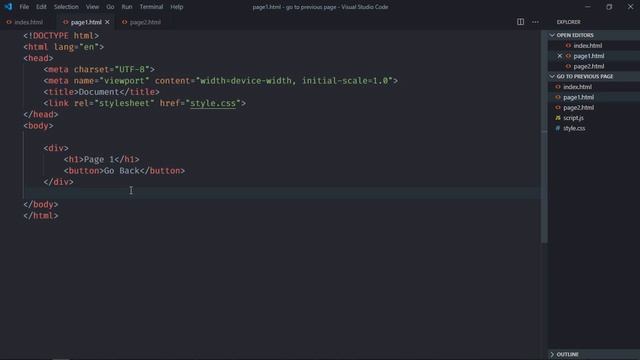Open the Edit menu

point(41,7)
